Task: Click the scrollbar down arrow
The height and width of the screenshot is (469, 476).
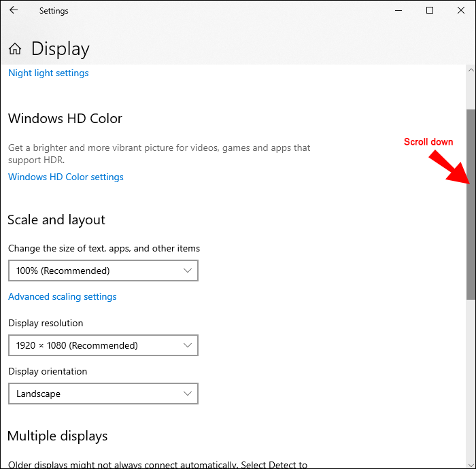Action: [x=471, y=465]
